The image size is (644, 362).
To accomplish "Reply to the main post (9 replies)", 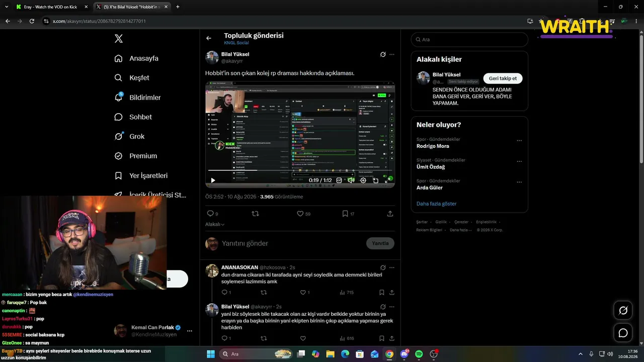I will coord(212,214).
